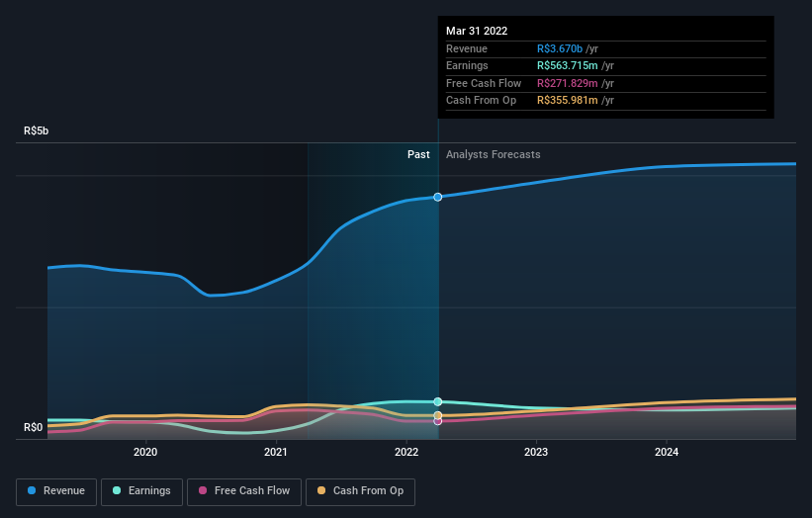
Task: Click the Past section label
Action: click(x=418, y=154)
